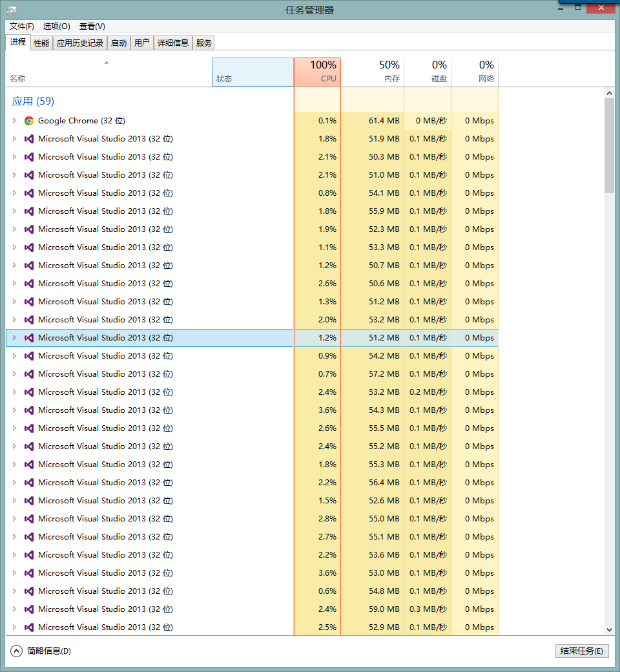
Task: Click the Visual Studio icon in the 54.2 MB row
Action: click(x=28, y=356)
